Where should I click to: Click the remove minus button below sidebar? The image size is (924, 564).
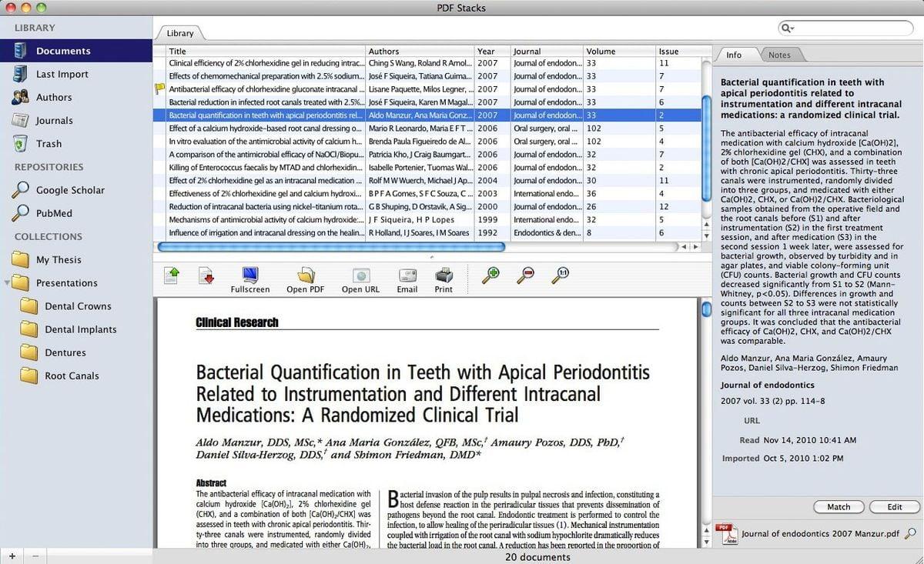tap(35, 556)
